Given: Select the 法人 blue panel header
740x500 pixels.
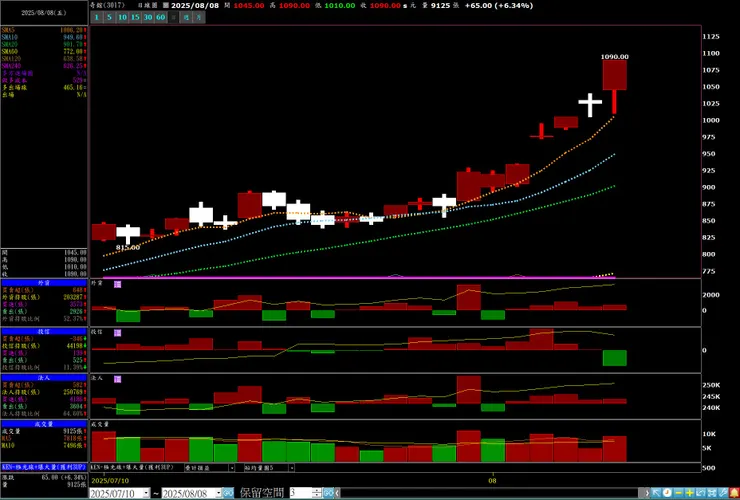Looking at the screenshot, I should pos(44,378).
